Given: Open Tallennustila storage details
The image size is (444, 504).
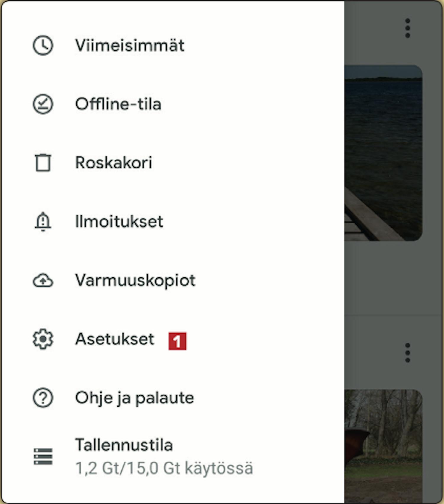Looking at the screenshot, I should [x=173, y=456].
